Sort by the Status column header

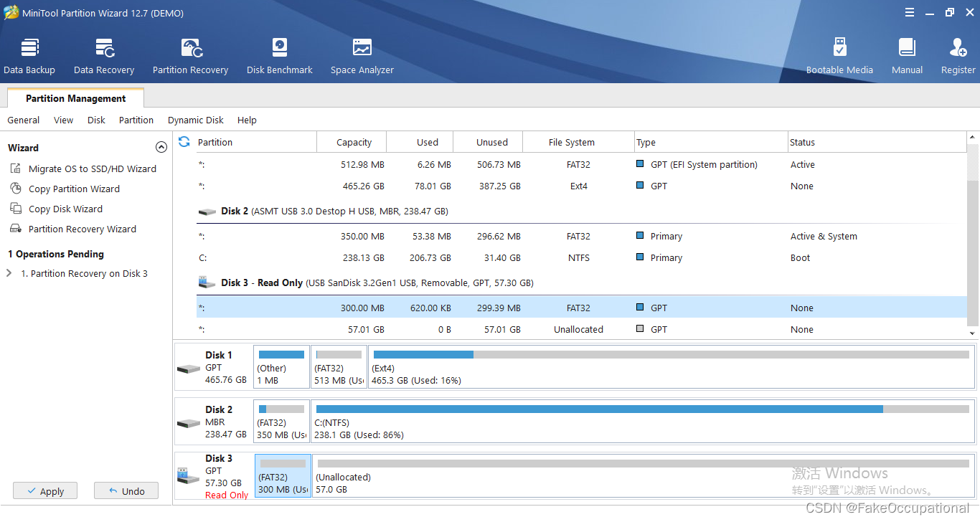877,142
